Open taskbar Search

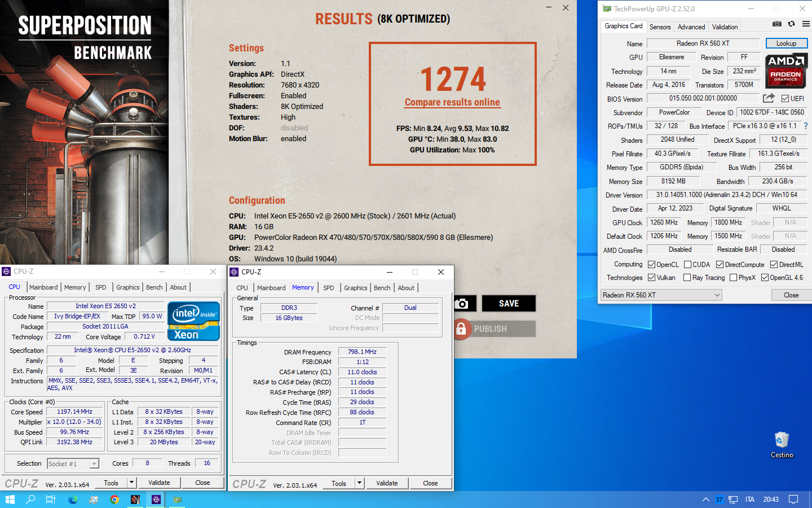(30, 500)
